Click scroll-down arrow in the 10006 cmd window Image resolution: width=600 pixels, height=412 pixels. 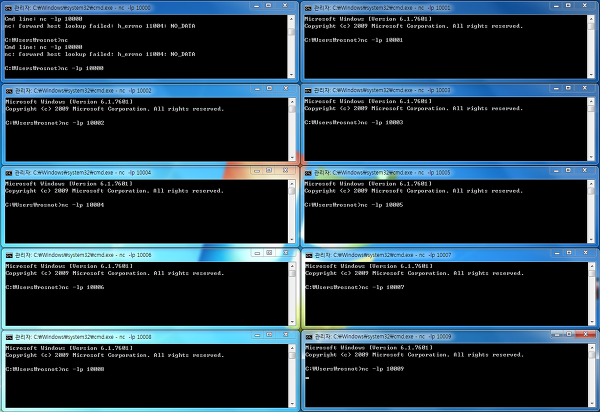(x=292, y=322)
